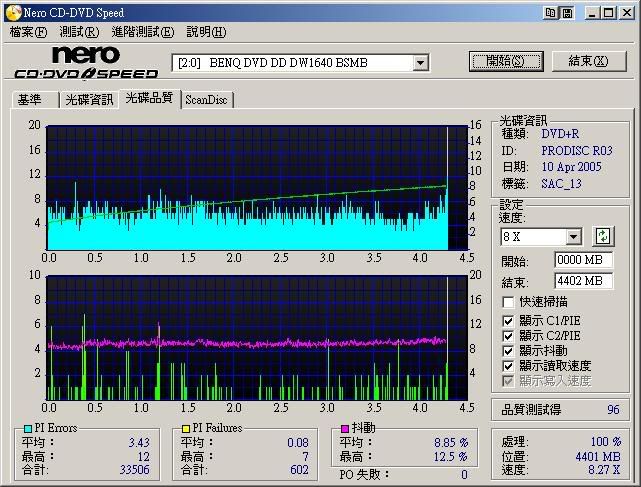Click the cyan PI Errors legend swatch

[x=29, y=428]
